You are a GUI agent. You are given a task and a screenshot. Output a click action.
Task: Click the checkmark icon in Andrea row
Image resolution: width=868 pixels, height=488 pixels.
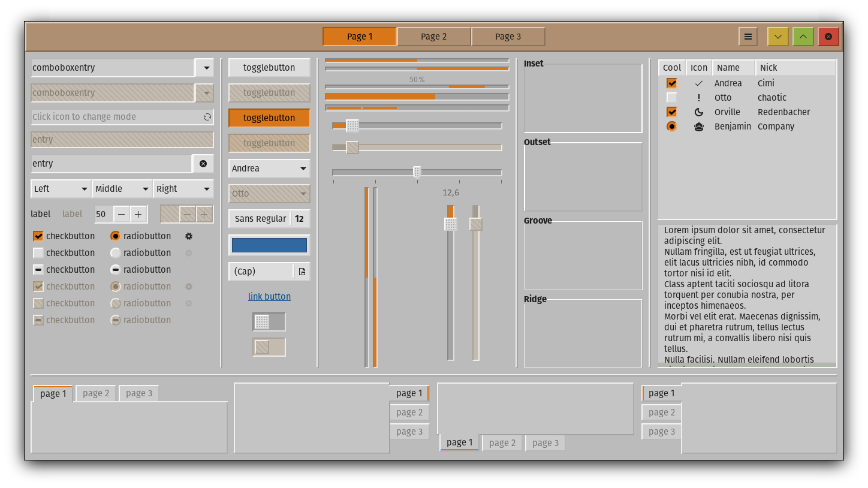[x=698, y=83]
